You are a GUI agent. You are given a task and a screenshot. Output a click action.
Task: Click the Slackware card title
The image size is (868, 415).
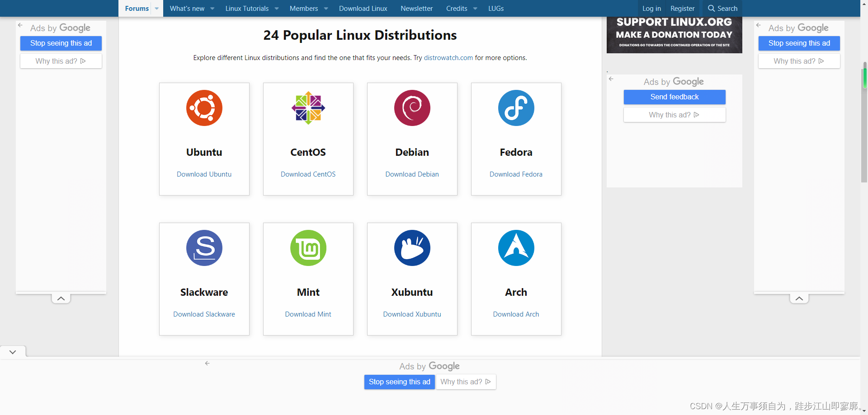[x=204, y=292]
